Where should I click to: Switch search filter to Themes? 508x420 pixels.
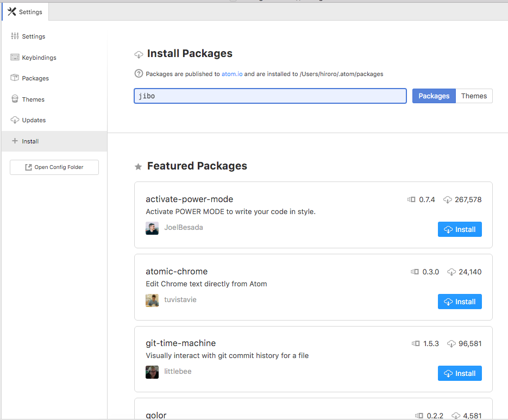click(474, 96)
